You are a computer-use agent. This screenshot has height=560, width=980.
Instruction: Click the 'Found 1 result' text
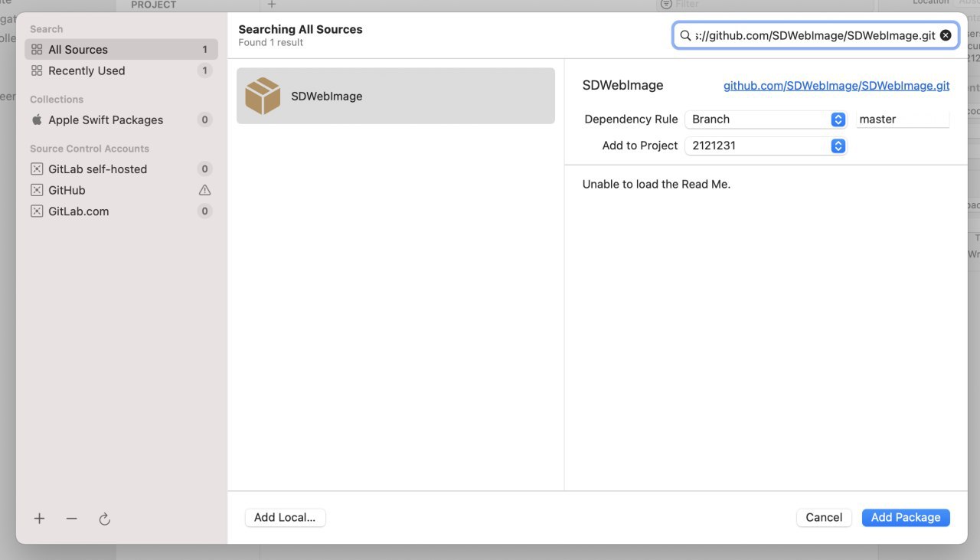coord(271,43)
